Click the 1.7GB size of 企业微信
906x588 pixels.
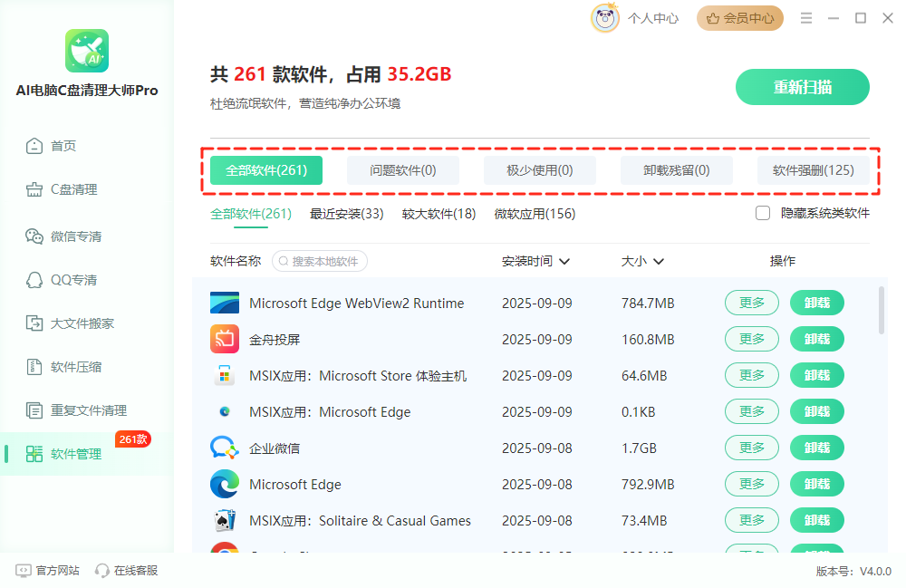click(x=639, y=448)
